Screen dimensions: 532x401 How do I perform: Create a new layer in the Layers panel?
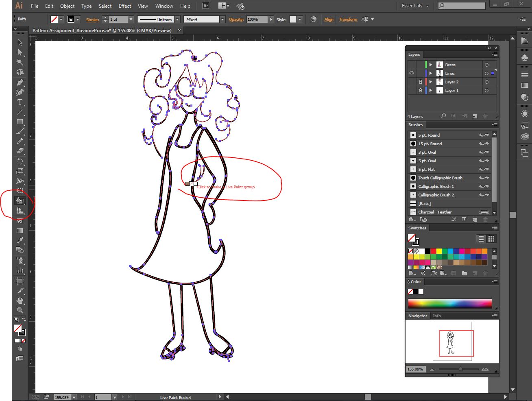475,116
